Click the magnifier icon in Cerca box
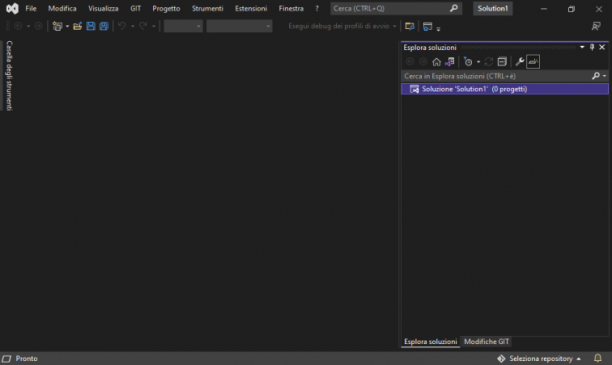This screenshot has height=365, width=612. pyautogui.click(x=454, y=8)
